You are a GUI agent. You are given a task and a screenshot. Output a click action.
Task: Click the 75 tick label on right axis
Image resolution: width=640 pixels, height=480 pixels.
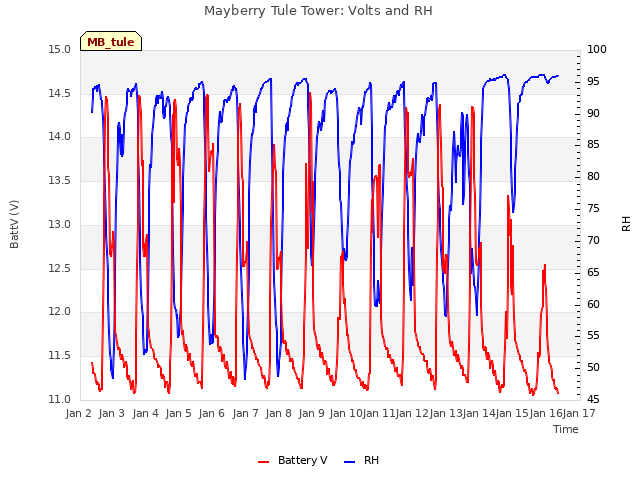coord(593,209)
